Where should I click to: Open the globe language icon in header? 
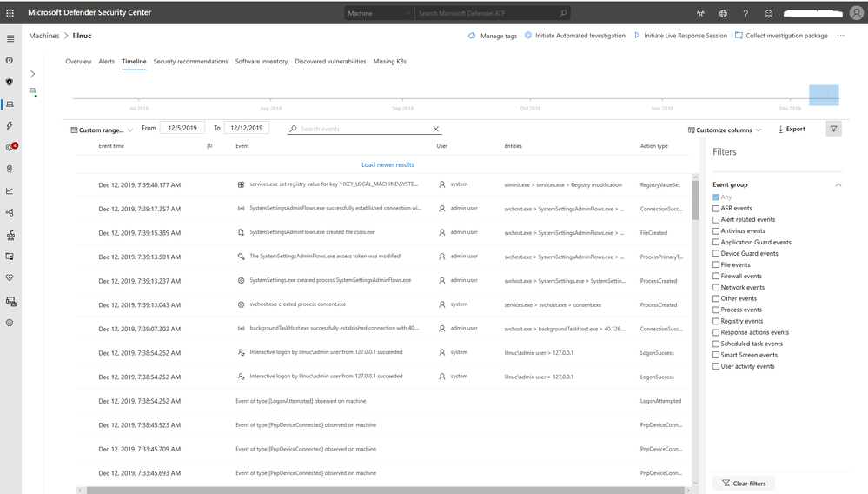click(x=723, y=13)
